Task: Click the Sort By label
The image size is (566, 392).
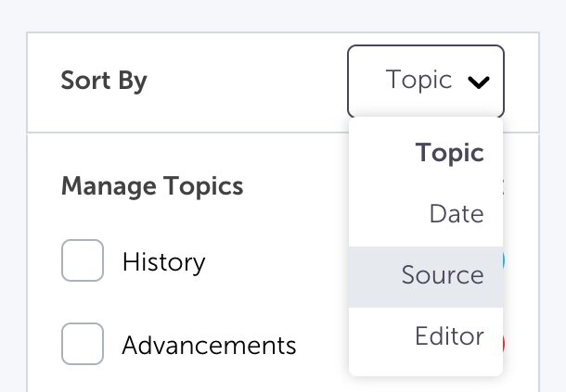Action: tap(104, 81)
